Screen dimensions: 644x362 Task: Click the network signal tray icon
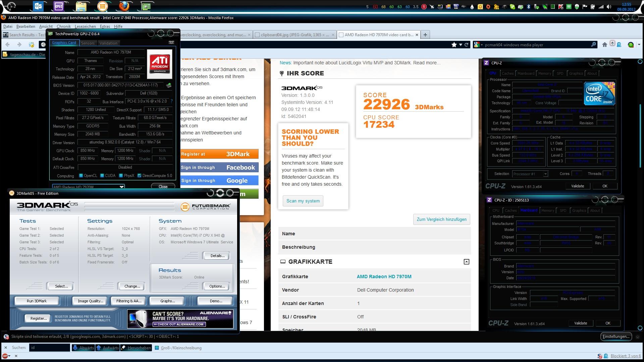click(x=601, y=7)
